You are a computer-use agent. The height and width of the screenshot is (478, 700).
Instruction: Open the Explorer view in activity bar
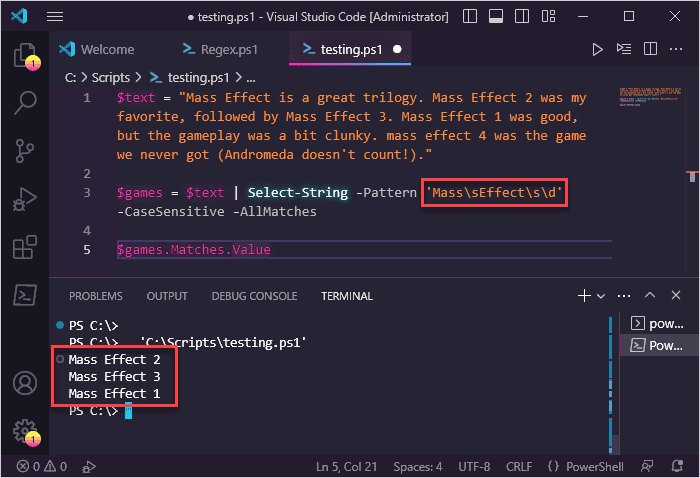point(25,56)
